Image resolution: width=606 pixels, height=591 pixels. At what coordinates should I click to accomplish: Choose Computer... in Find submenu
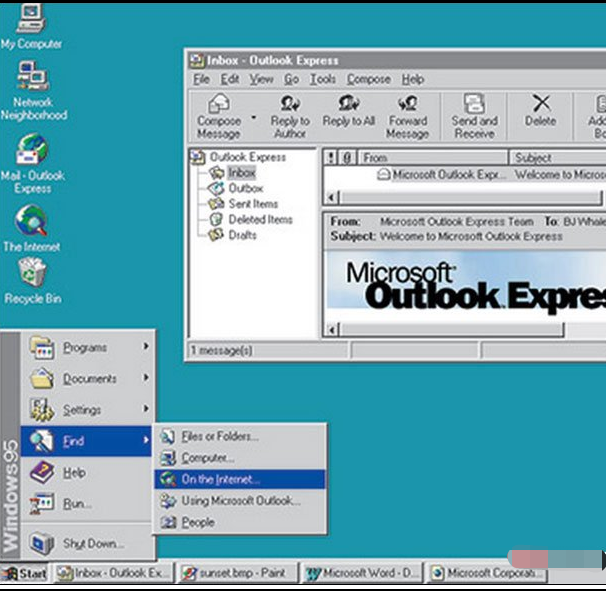coord(240,458)
